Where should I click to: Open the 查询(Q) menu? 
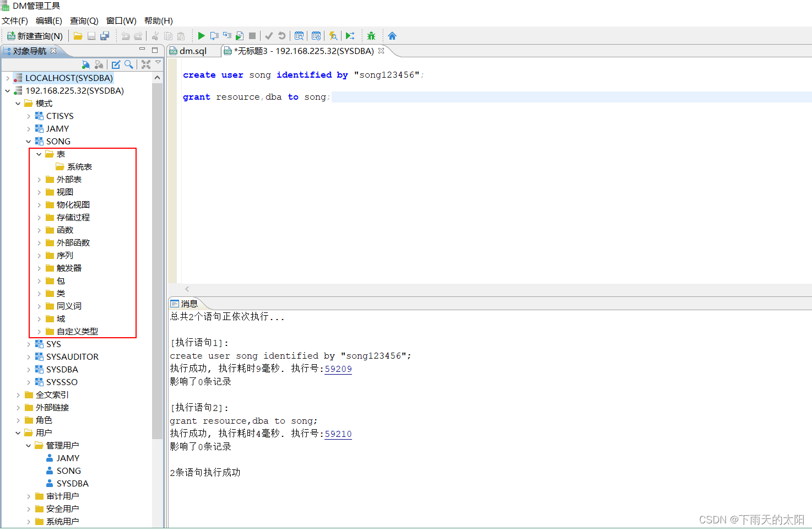point(84,20)
